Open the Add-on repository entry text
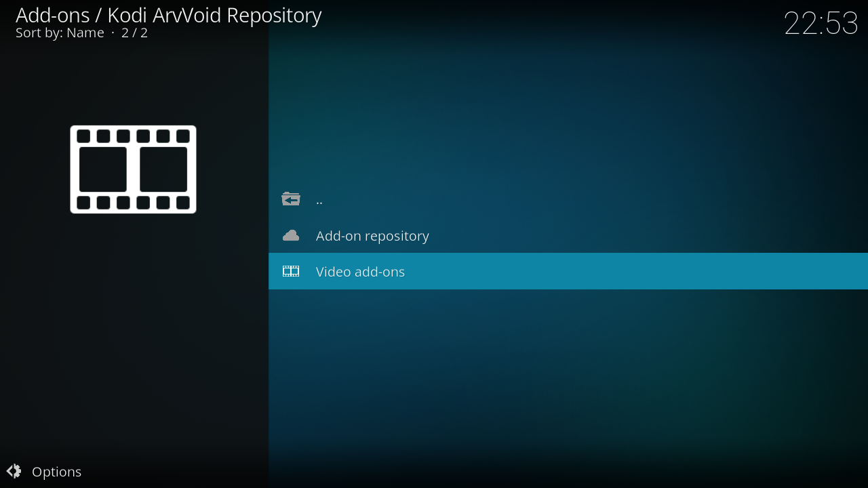Image resolution: width=868 pixels, height=488 pixels. click(372, 236)
